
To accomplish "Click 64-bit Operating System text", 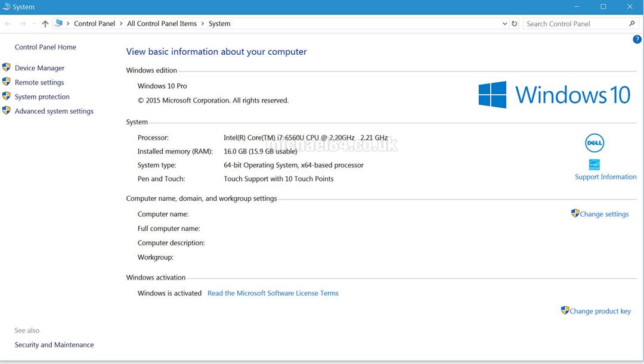I will 293,165.
